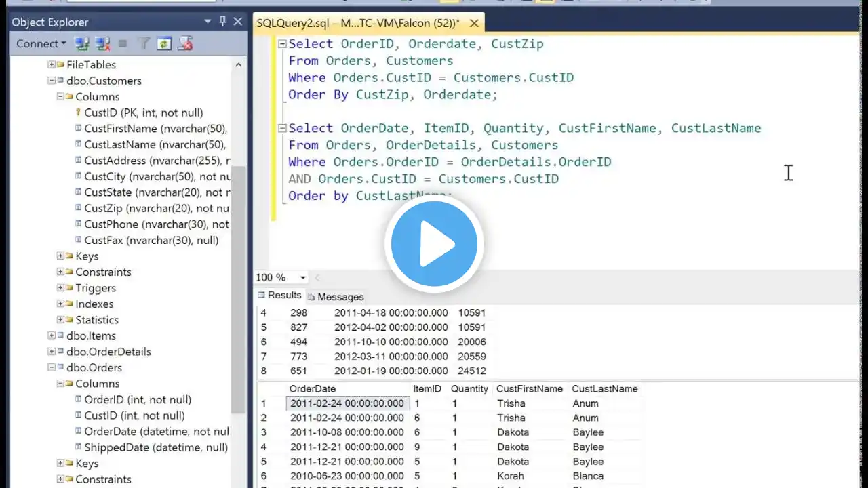Click the table icon of dbo.Orders
This screenshot has width=868, height=488.
pyautogui.click(x=60, y=367)
